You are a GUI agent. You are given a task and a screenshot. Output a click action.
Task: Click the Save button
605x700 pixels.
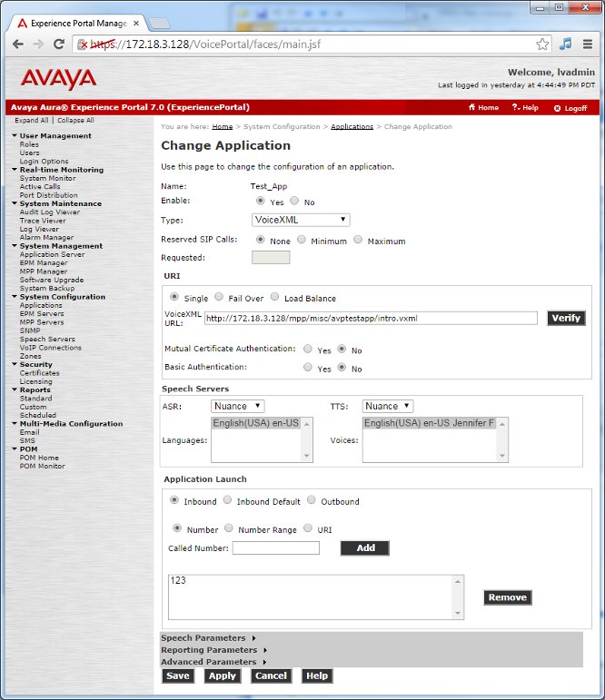click(178, 675)
